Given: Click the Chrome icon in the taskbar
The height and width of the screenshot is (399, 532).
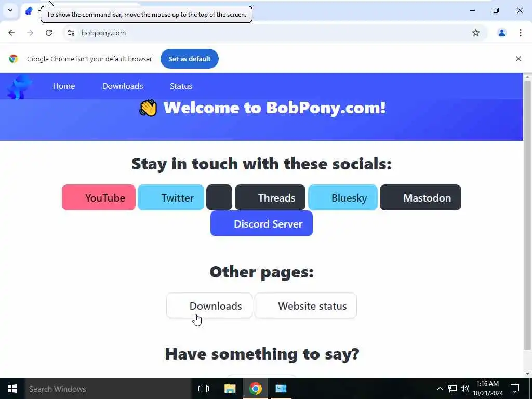Looking at the screenshot, I should click(256, 389).
